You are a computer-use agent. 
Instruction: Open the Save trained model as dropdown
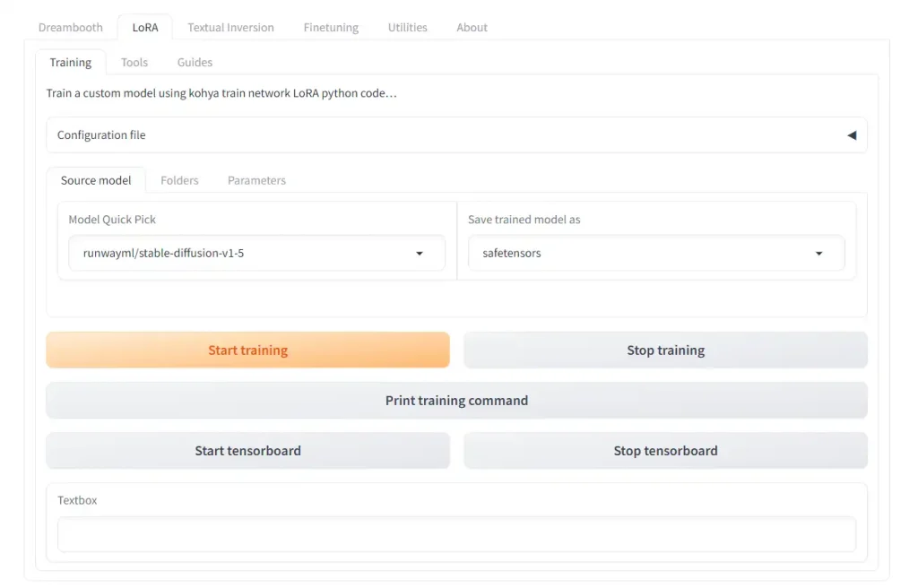coord(655,254)
